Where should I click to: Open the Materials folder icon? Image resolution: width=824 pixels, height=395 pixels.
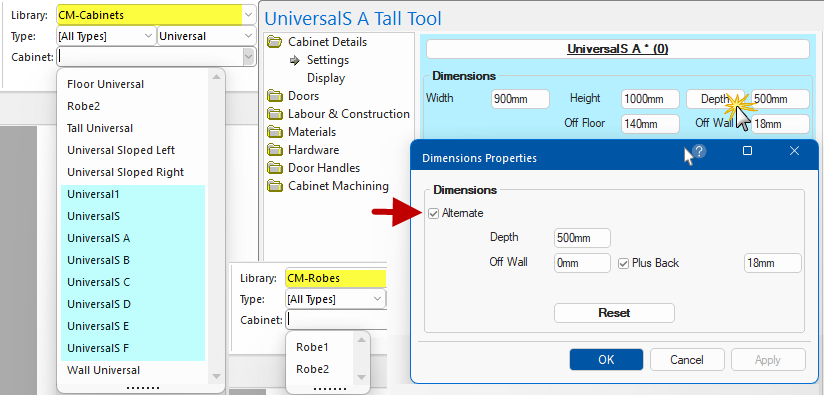(x=274, y=132)
